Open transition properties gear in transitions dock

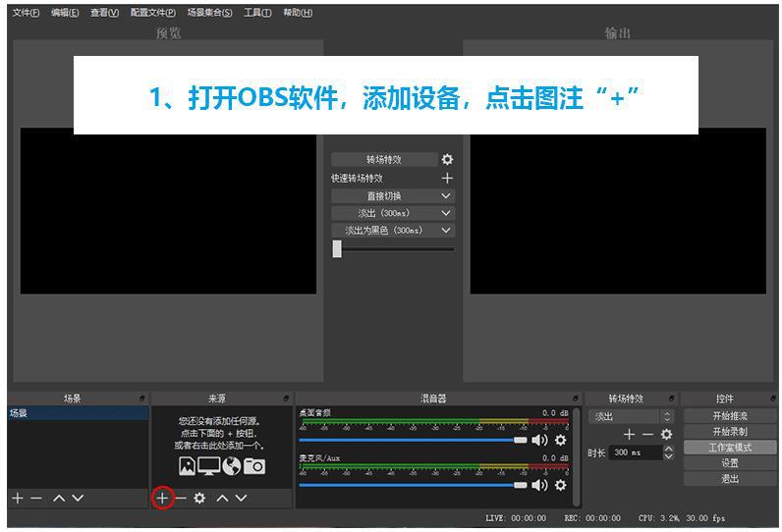[666, 435]
